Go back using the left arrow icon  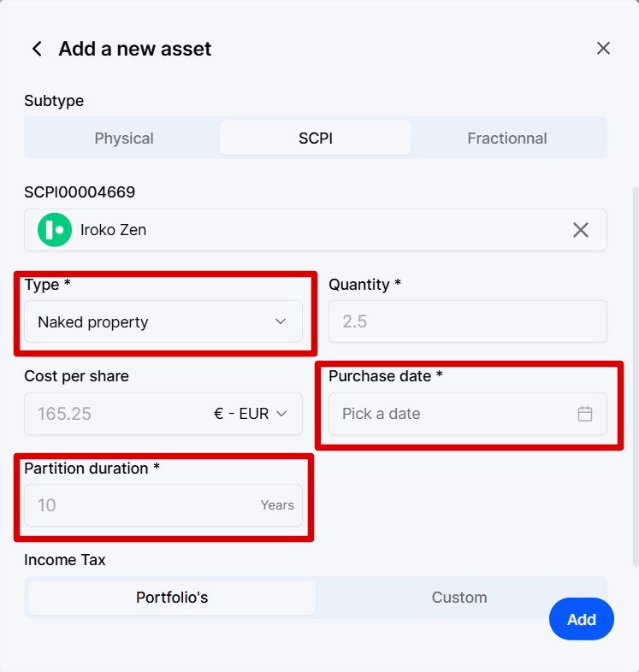coord(38,49)
